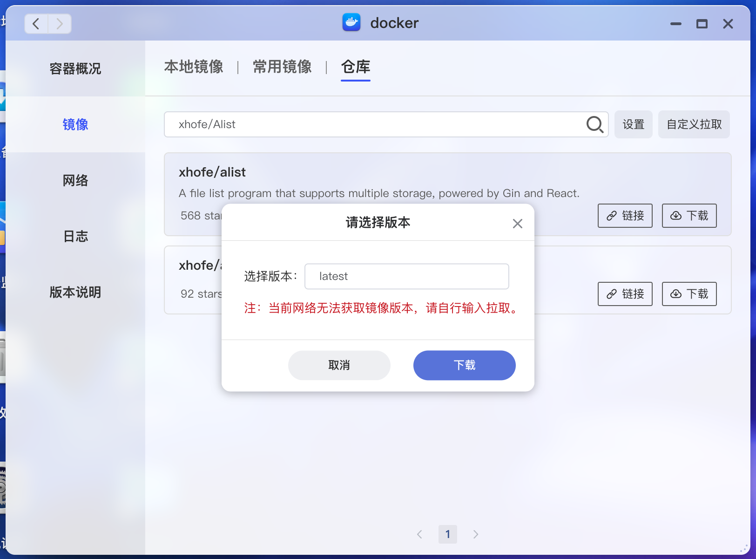Click 链接 for xhofe/alist 568 stars
Image resolution: width=756 pixels, height=559 pixels.
click(625, 216)
